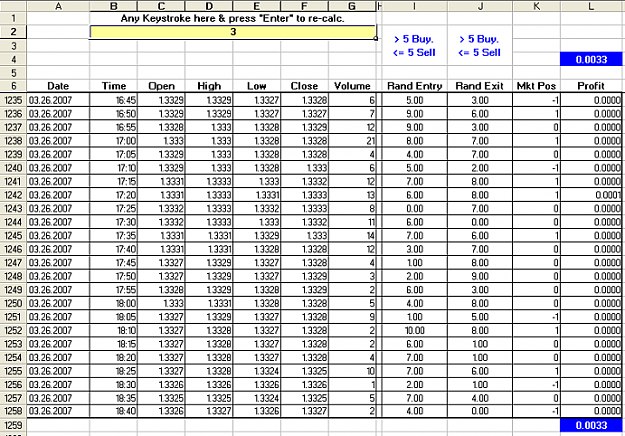Click Low cell 1.3324 in row 1257
Screen dimensions: 625x436
[x=257, y=398]
